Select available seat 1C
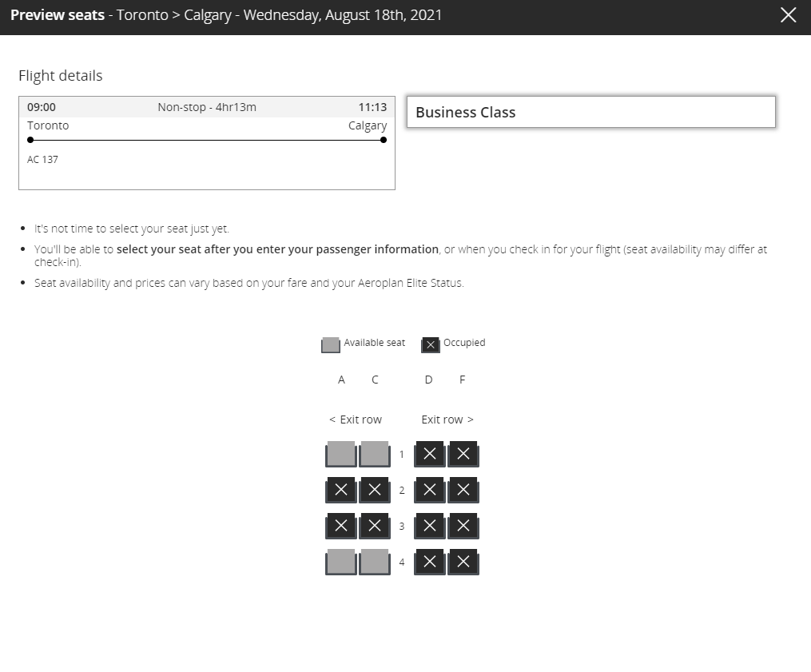This screenshot has width=811, height=672. point(375,454)
